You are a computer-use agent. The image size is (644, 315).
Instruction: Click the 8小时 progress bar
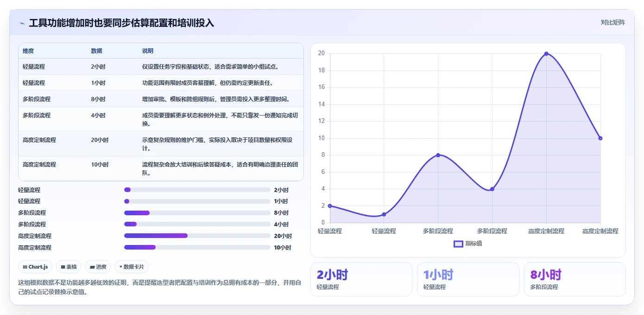197,213
